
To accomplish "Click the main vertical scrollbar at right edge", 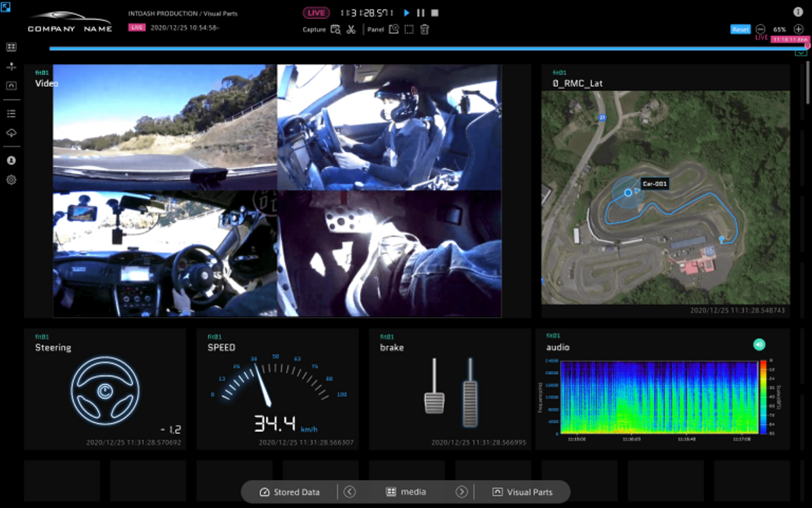I will (x=807, y=82).
